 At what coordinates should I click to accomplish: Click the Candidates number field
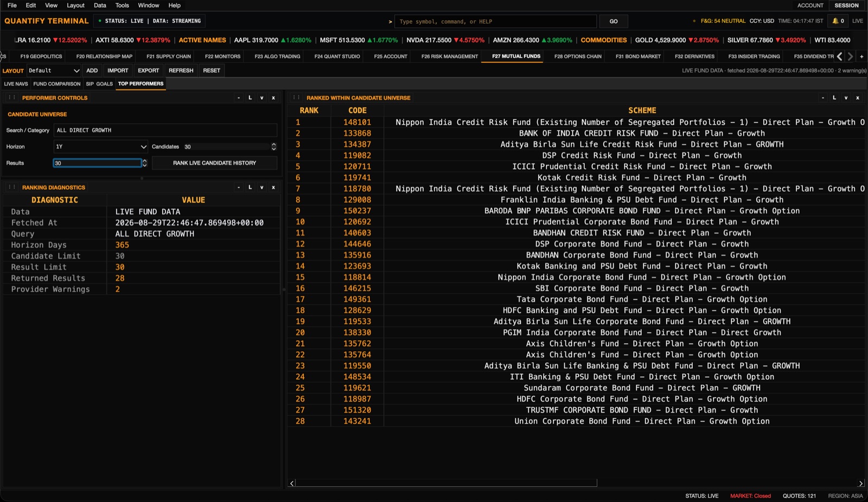[226, 146]
